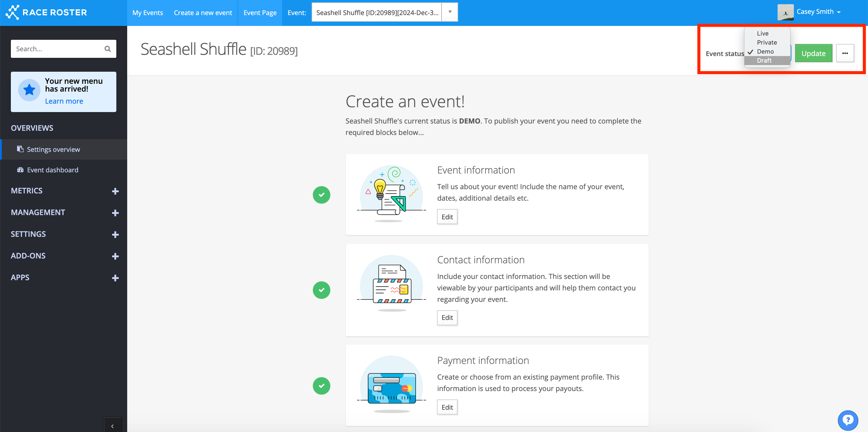This screenshot has width=868, height=432.
Task: Click the Contact information heading
Action: [x=481, y=260]
